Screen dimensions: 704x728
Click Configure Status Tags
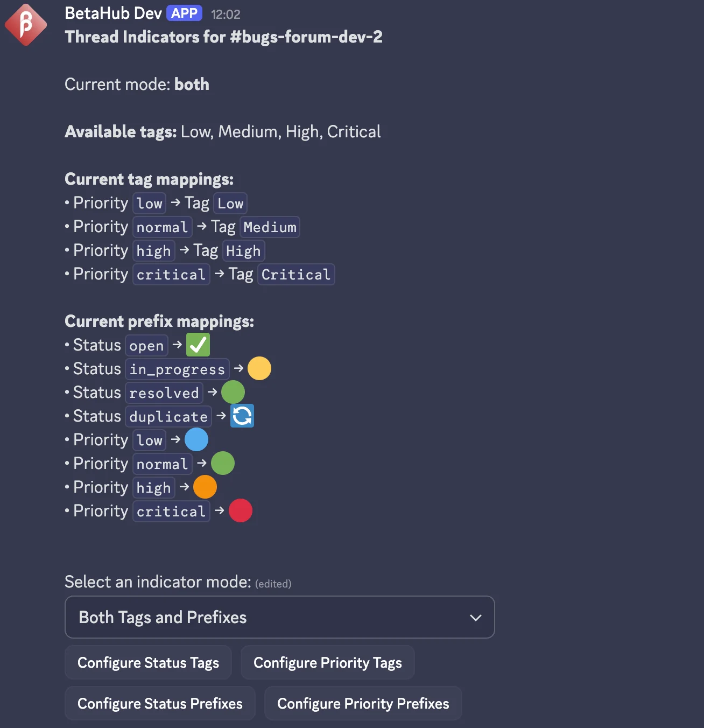point(148,662)
